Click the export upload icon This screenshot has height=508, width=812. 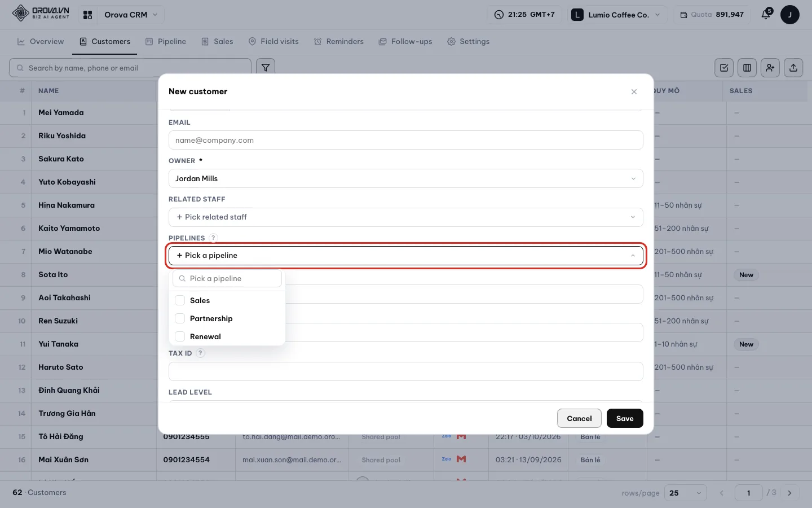click(793, 68)
